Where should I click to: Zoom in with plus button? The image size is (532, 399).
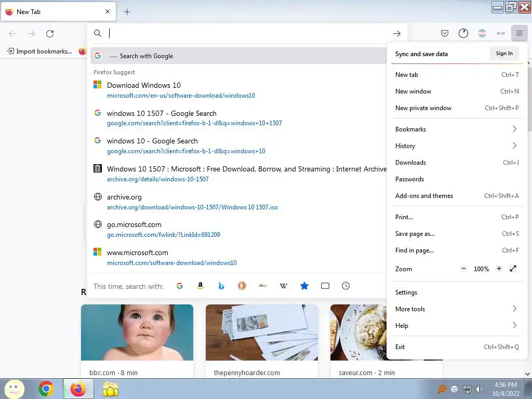point(499,269)
